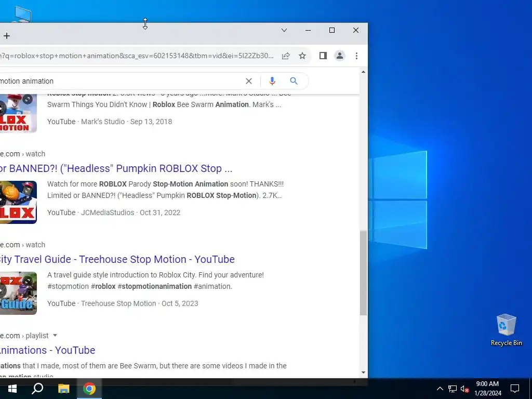Open 'Headless Pumpkin ROBLOX Stop' result link

pyautogui.click(x=116, y=168)
